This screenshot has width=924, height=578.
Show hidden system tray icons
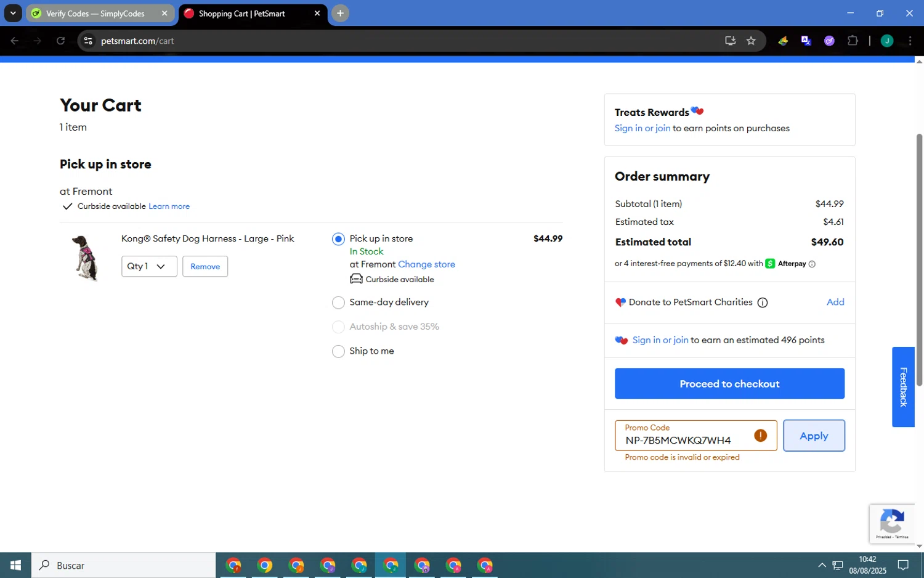[822, 565]
